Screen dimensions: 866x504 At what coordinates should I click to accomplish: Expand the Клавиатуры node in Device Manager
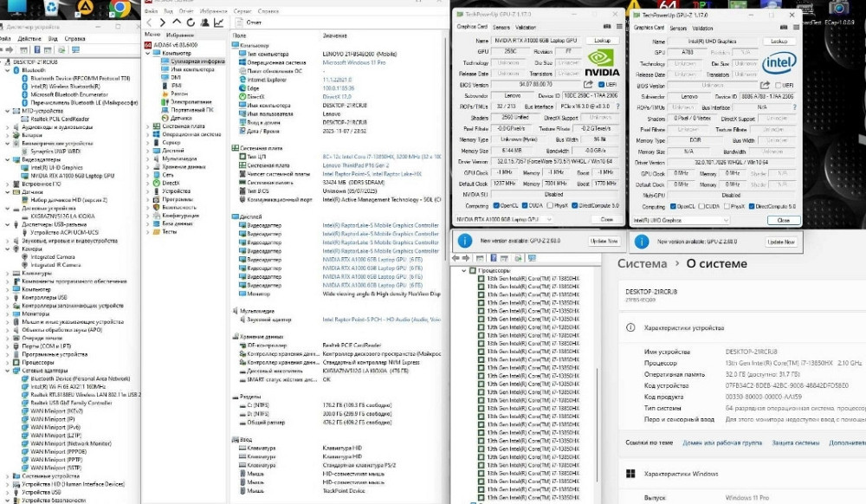pos(6,274)
